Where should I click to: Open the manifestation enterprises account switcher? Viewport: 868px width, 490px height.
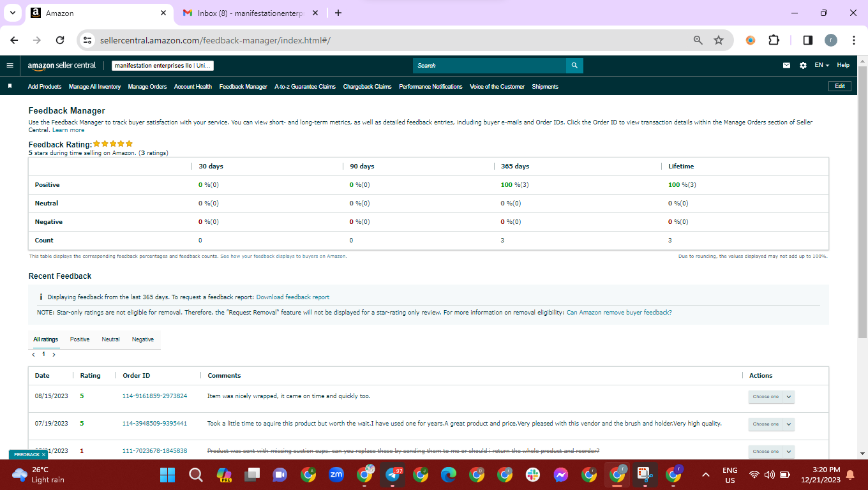tap(163, 66)
